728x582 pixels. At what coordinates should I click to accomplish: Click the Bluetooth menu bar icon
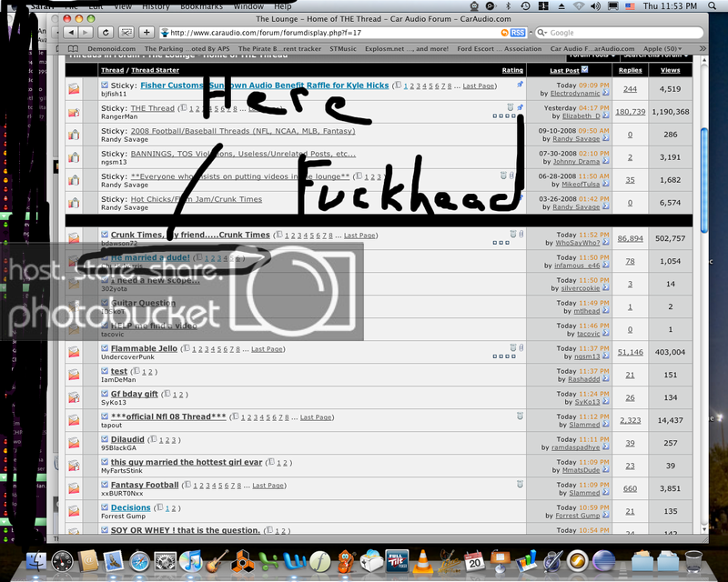[x=508, y=6]
